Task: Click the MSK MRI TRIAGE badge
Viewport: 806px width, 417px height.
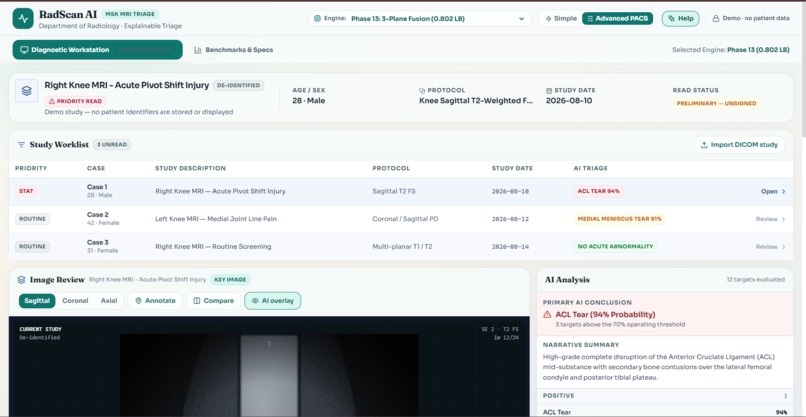Action: (130, 14)
